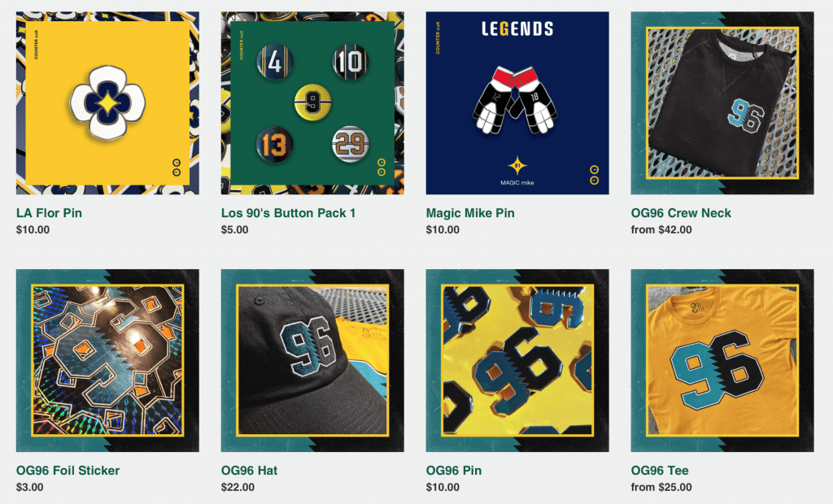Click the OG96 Crew Neck title link
Viewport: 833px width, 504px height.
681,213
